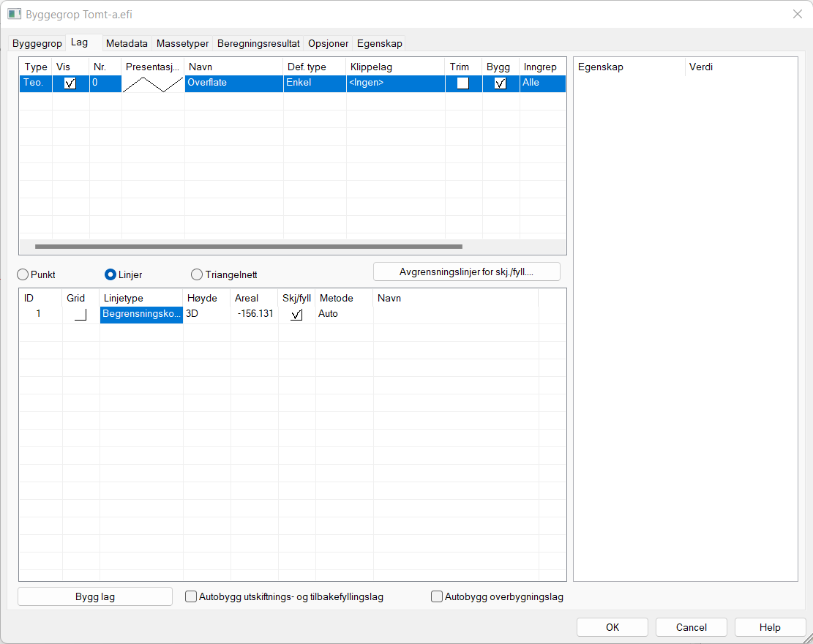Click the Metode Auto cell
Viewport: 813px width, 644px height.
pyautogui.click(x=343, y=314)
